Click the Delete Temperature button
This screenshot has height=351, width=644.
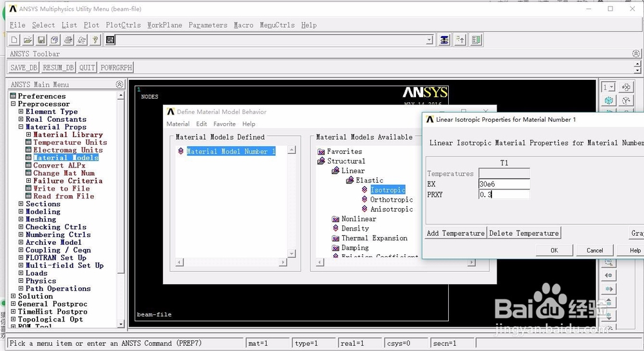coord(524,233)
